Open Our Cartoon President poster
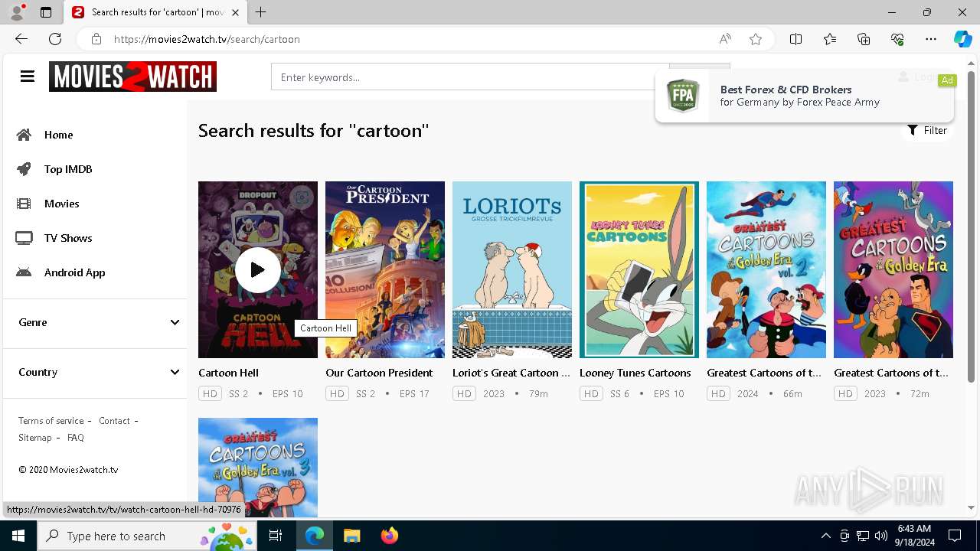980x551 pixels. pos(385,269)
